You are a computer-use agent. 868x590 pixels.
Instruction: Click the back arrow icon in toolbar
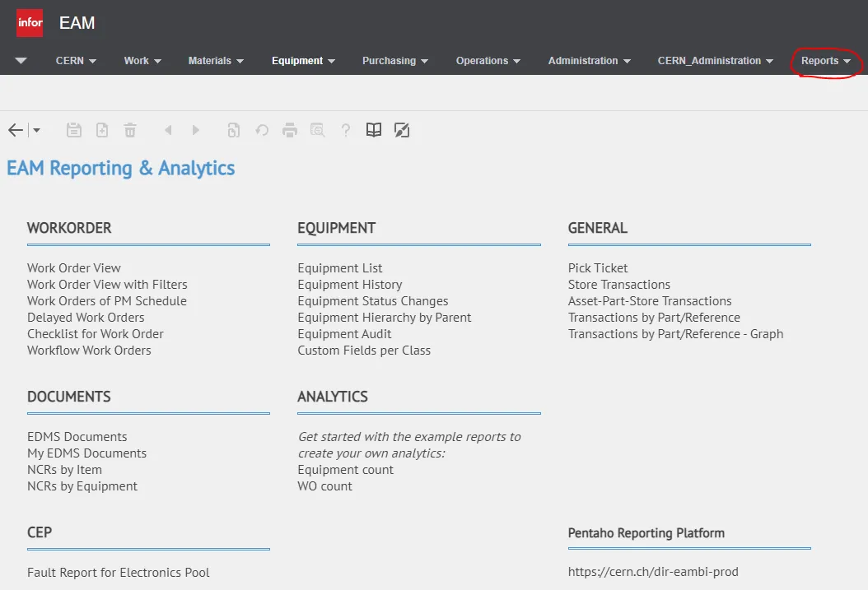tap(16, 131)
